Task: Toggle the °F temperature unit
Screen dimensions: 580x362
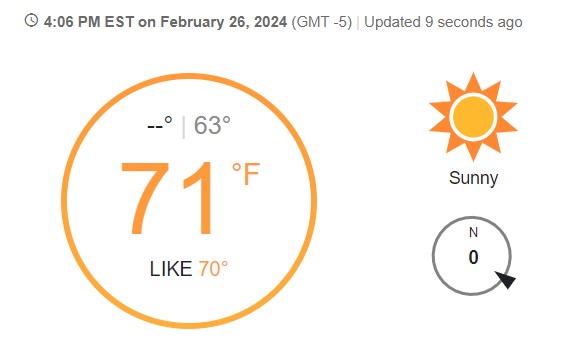Action: click(x=246, y=174)
